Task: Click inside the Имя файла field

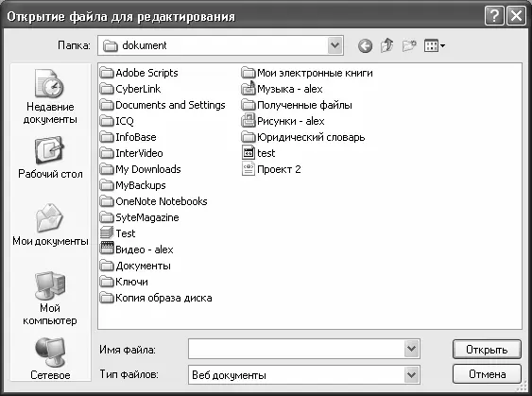Action: pyautogui.click(x=297, y=349)
